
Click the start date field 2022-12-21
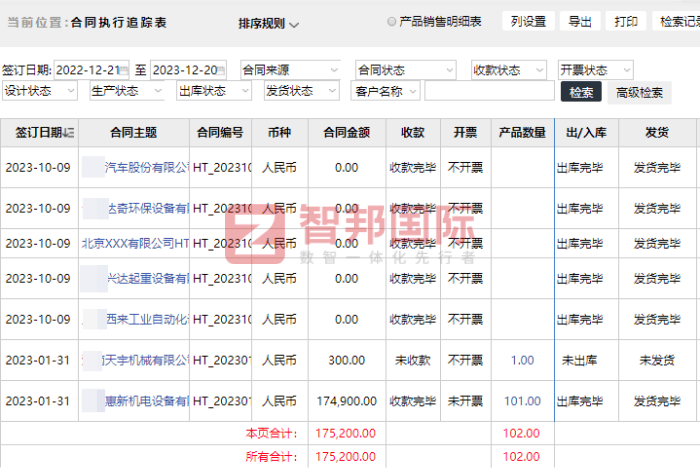pyautogui.click(x=91, y=70)
